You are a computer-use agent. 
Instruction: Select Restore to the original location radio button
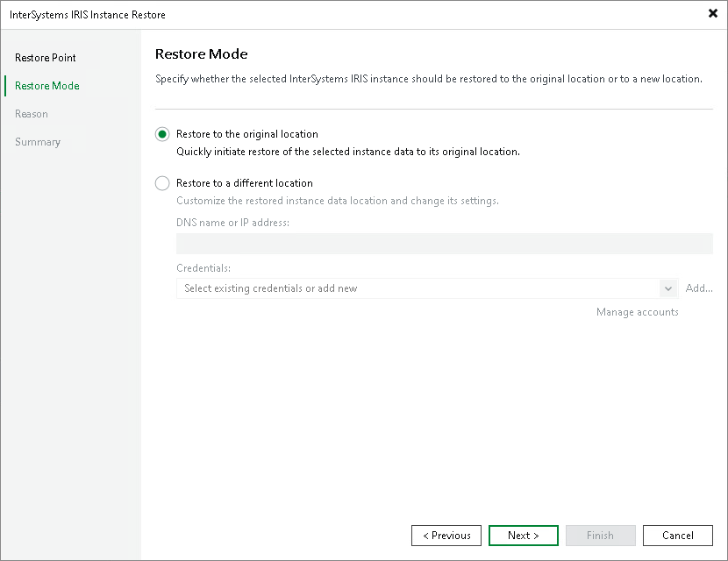[162, 135]
